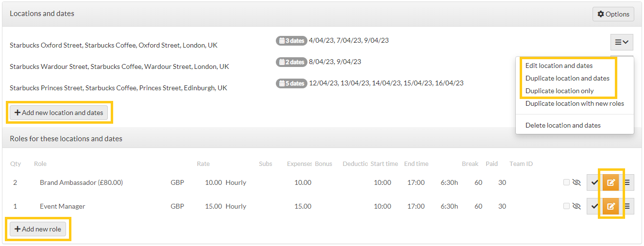Select Delete location and dates
Screen dimensions: 644x246
click(x=563, y=125)
